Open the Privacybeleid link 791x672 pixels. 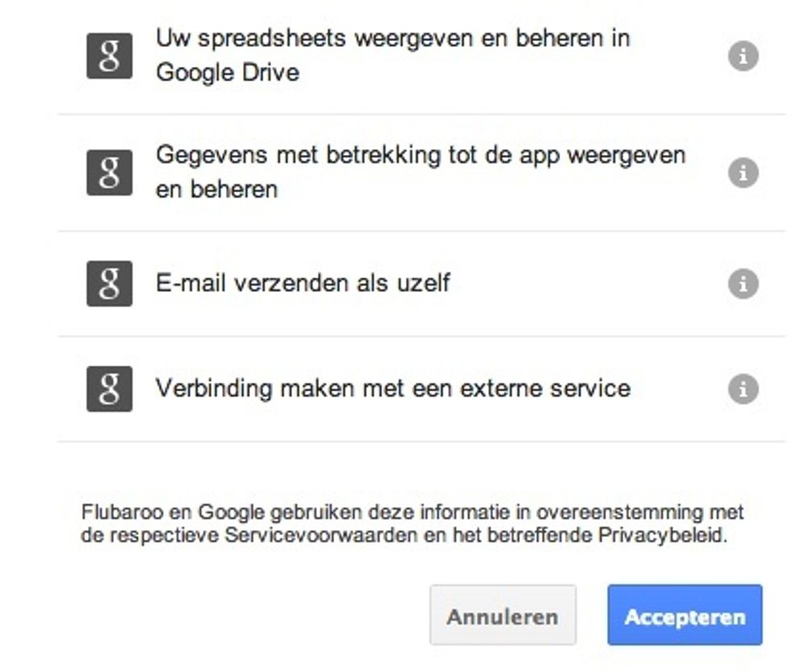(x=661, y=535)
